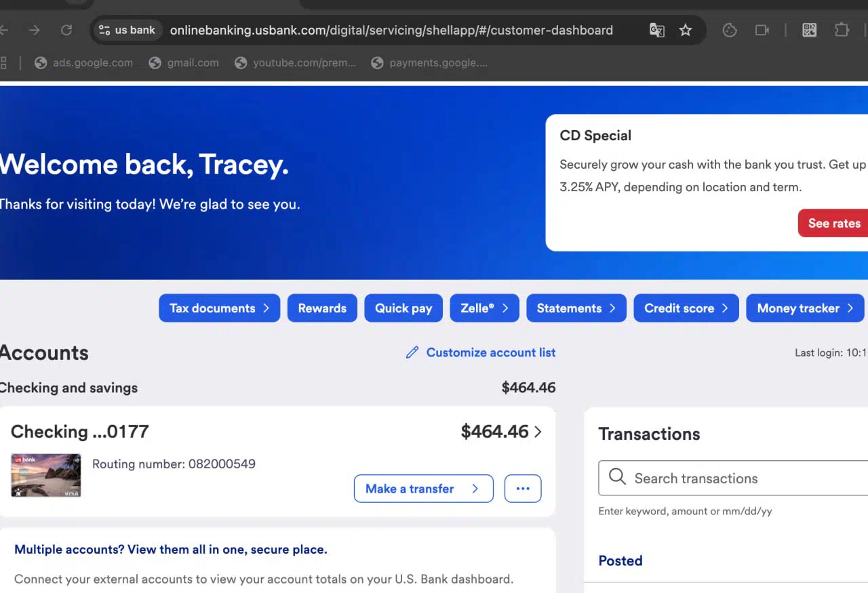Click the globe icon of gmail.com bookmark
The image size is (868, 593).
click(155, 63)
